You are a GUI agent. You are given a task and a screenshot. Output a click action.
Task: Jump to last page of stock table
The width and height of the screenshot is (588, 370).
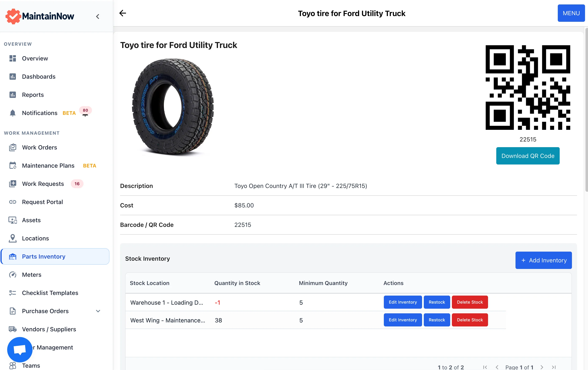(554, 367)
